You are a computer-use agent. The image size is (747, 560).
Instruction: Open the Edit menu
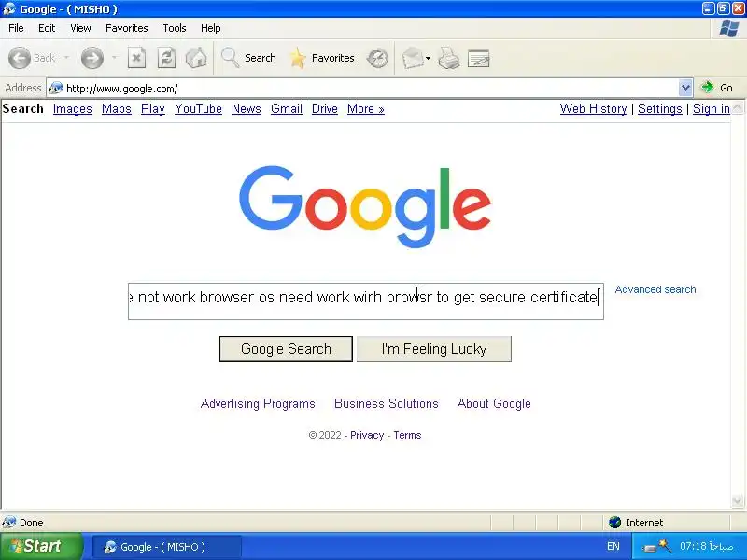(46, 28)
